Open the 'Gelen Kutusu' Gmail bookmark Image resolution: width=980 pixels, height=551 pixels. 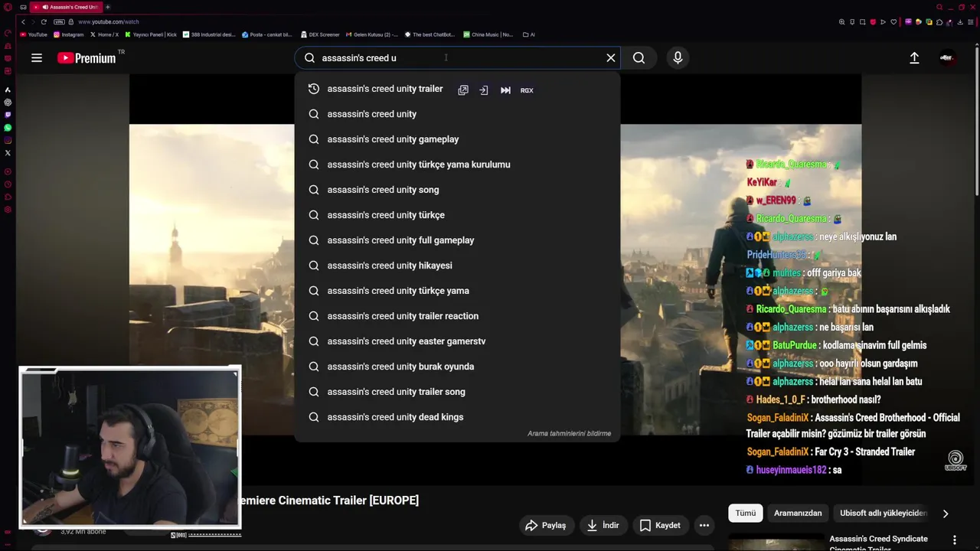click(x=372, y=34)
